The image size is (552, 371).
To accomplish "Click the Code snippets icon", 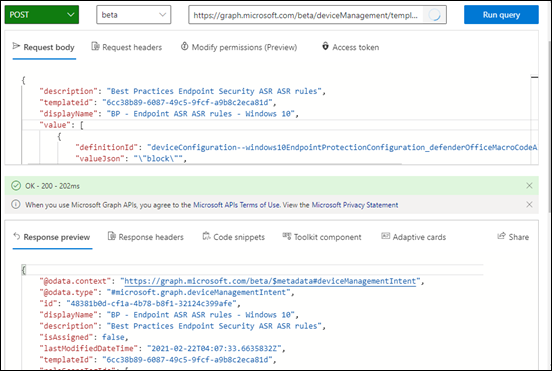I will click(206, 236).
